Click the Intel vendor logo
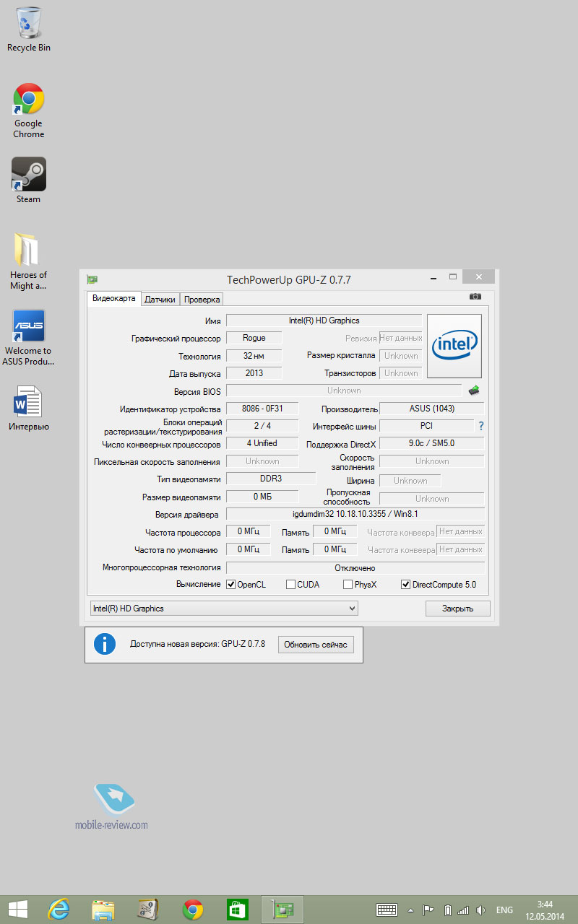 (x=454, y=346)
